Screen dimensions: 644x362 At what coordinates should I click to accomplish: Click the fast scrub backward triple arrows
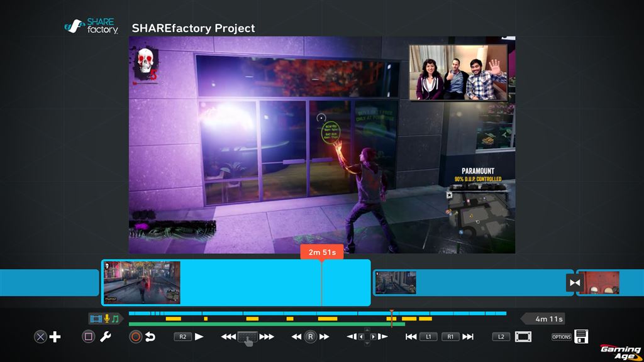(228, 337)
